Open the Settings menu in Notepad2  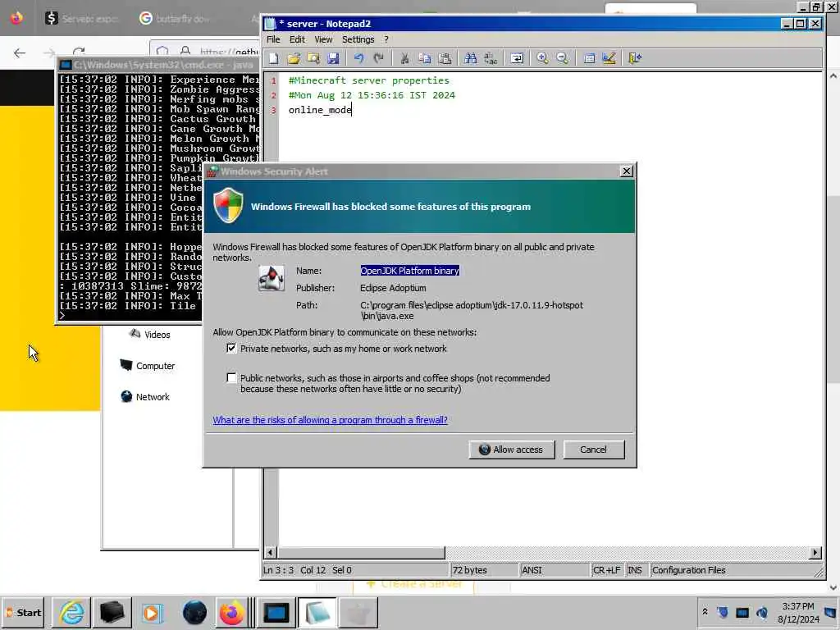coord(358,39)
